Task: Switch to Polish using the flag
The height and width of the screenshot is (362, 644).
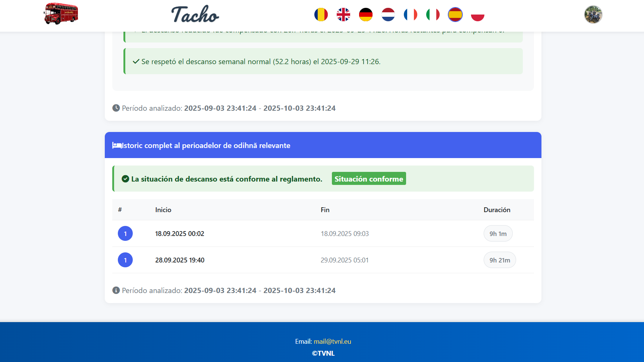Action: coord(477,15)
